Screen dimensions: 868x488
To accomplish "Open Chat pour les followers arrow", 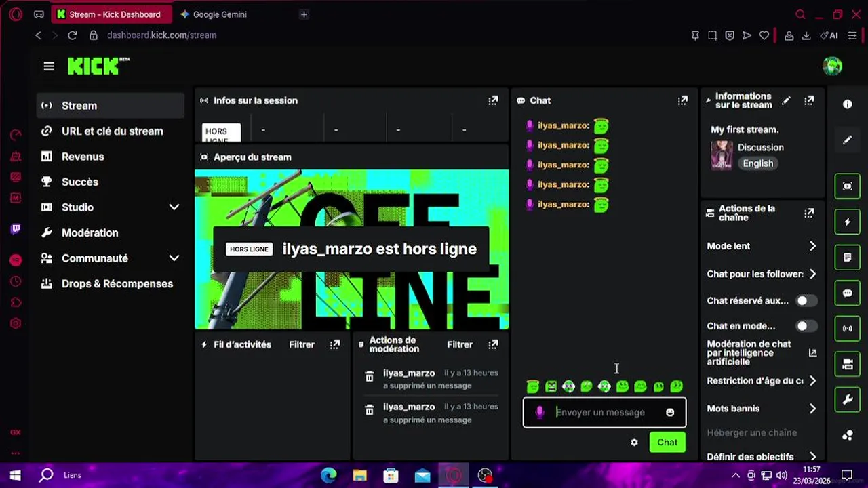I will (812, 274).
